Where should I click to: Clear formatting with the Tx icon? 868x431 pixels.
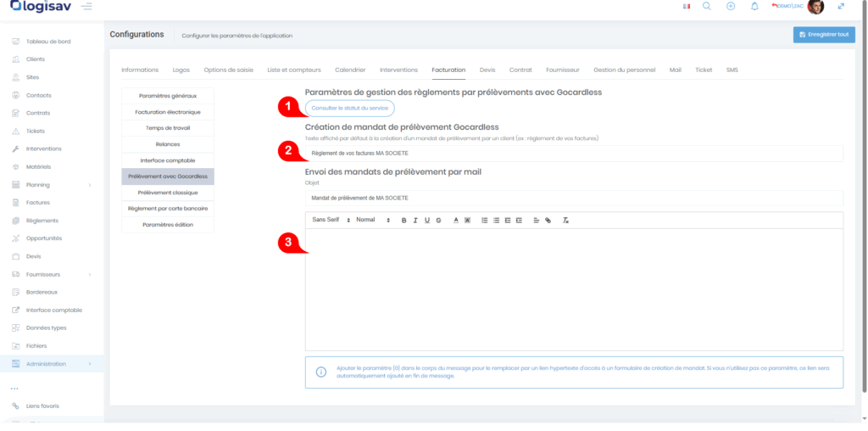(565, 220)
